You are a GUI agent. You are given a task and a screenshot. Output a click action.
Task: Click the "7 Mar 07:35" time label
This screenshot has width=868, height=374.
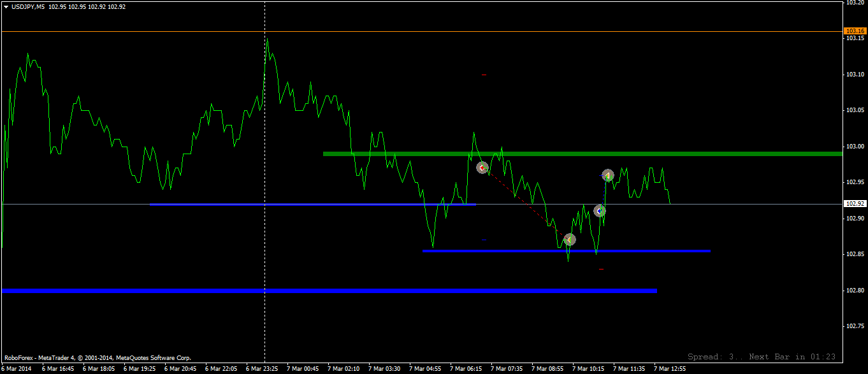507,368
